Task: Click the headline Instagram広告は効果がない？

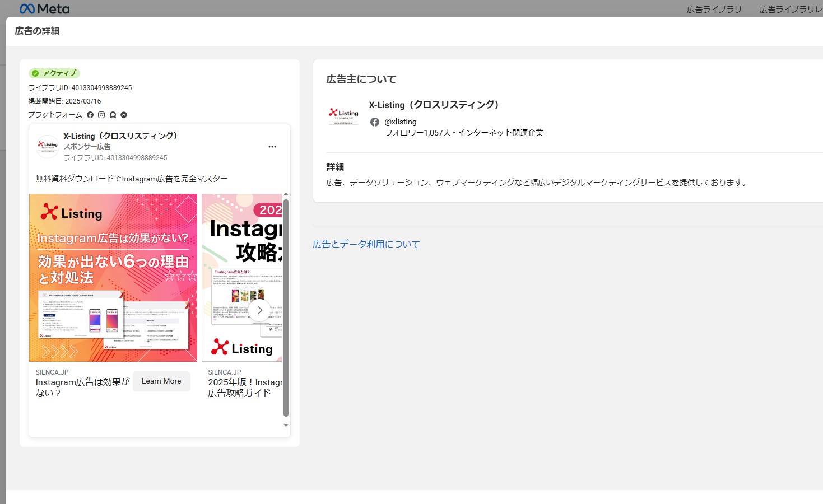Action: [x=83, y=388]
